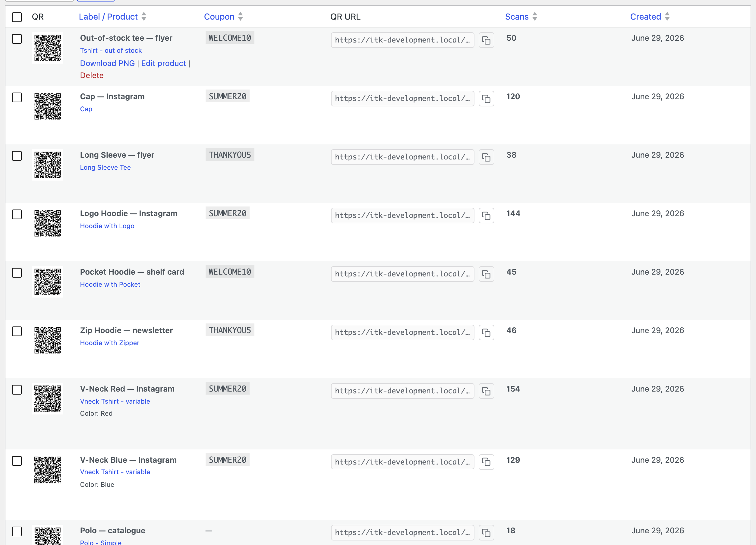Image resolution: width=756 pixels, height=545 pixels.
Task: Open Long Sleeve Tee product link
Action: (x=105, y=167)
